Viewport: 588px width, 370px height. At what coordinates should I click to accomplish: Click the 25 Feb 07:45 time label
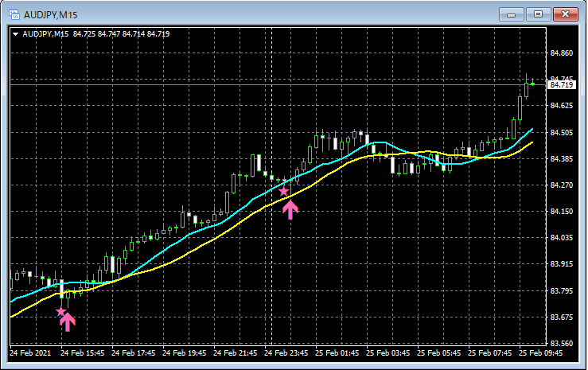(490, 353)
